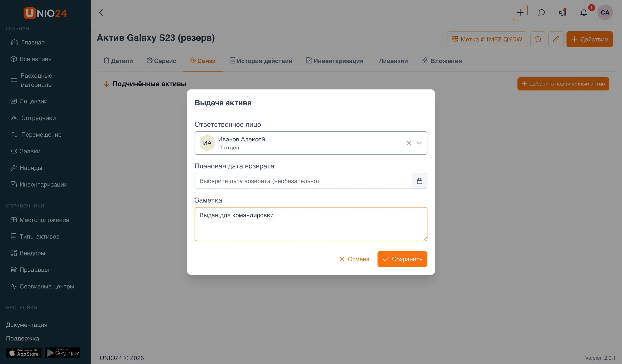Open the Вложения tab
This screenshot has width=622, height=364.
click(x=442, y=61)
